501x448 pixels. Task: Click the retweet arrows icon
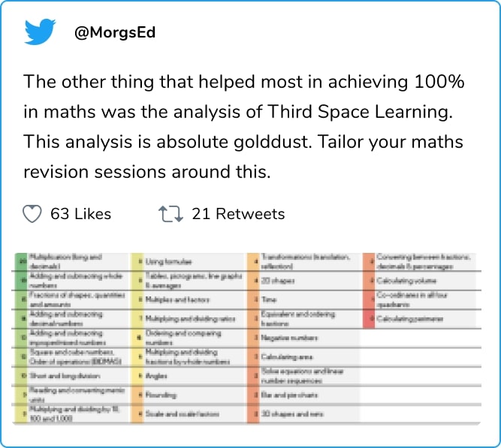click(x=171, y=215)
